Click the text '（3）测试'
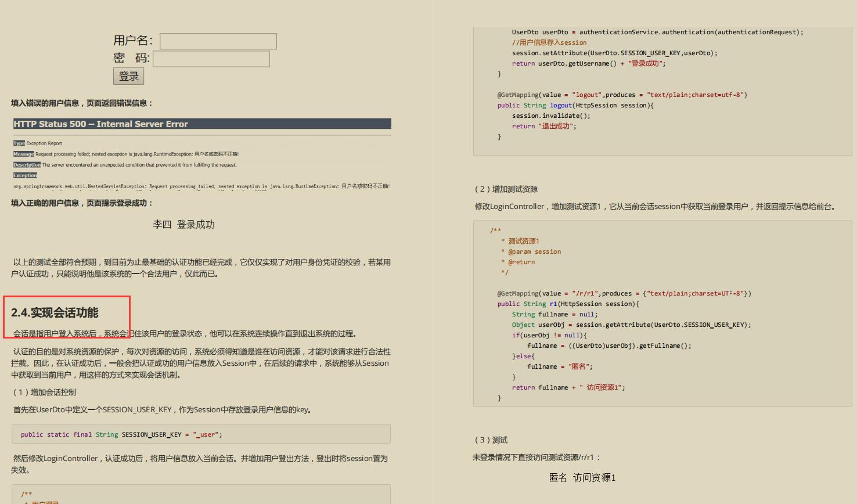This screenshot has width=857, height=504. (x=490, y=440)
